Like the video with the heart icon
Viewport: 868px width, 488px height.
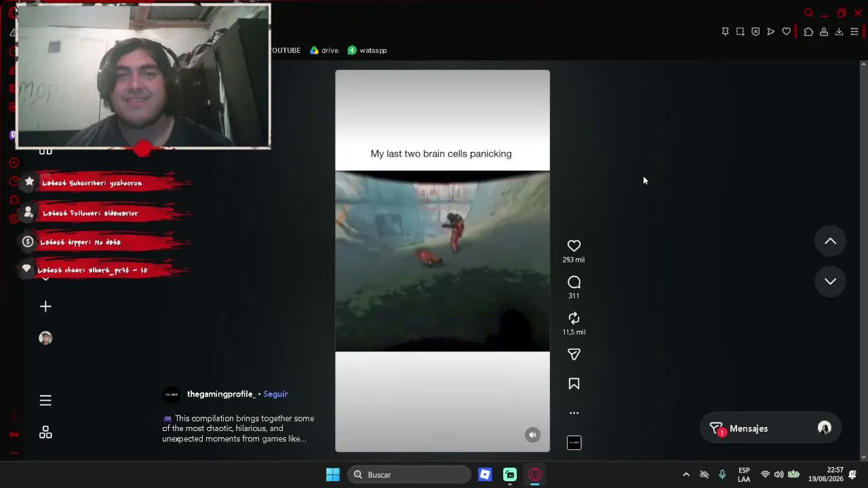pyautogui.click(x=574, y=246)
